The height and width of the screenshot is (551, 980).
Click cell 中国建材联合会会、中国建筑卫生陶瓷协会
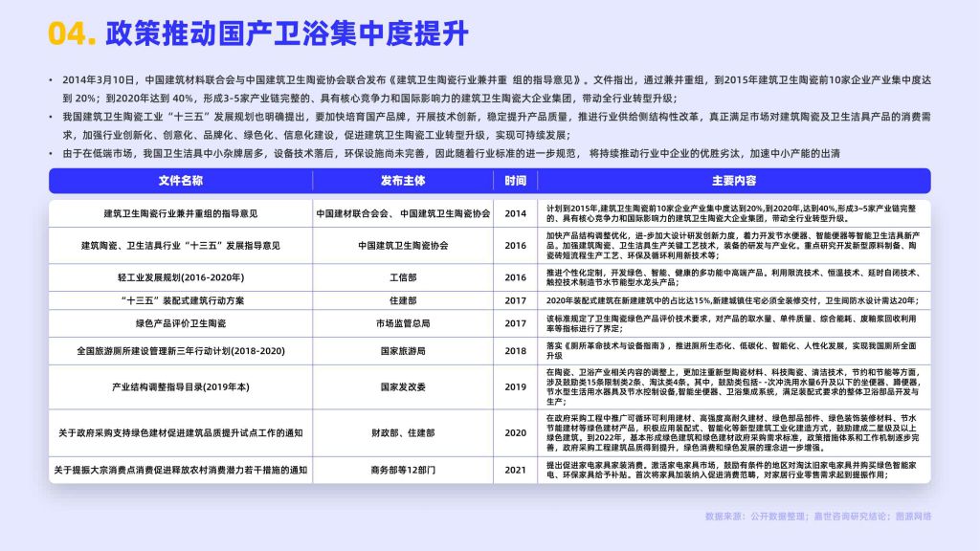[x=403, y=213]
